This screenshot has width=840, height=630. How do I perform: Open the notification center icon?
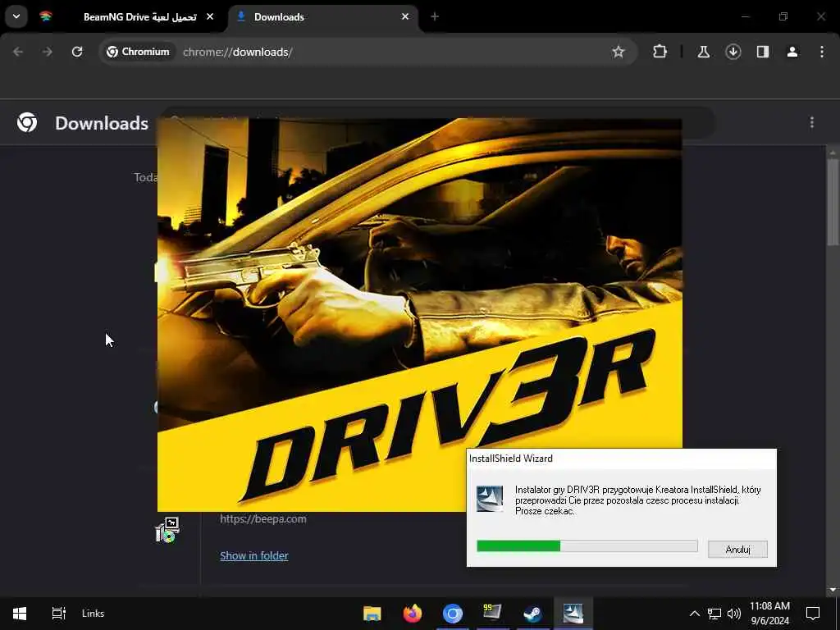pos(813,614)
